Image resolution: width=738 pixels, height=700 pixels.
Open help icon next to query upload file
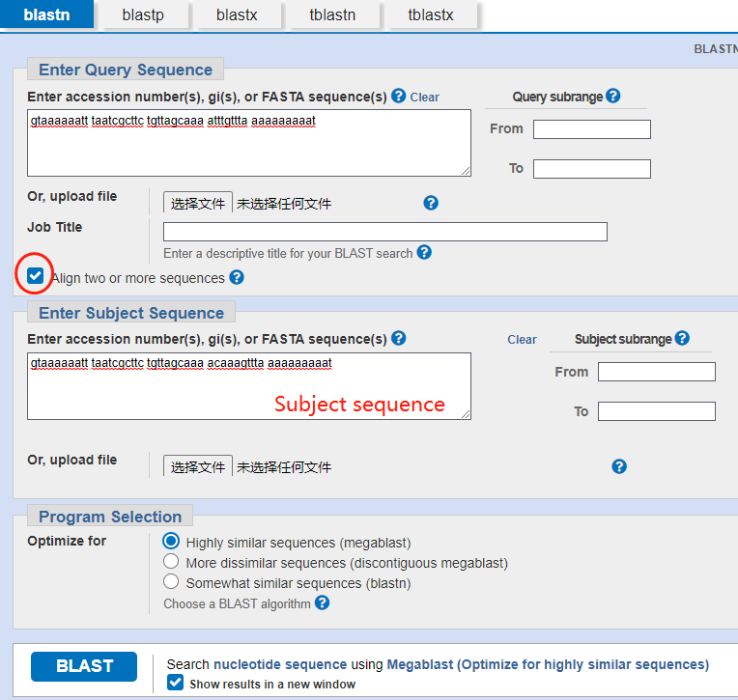431,203
